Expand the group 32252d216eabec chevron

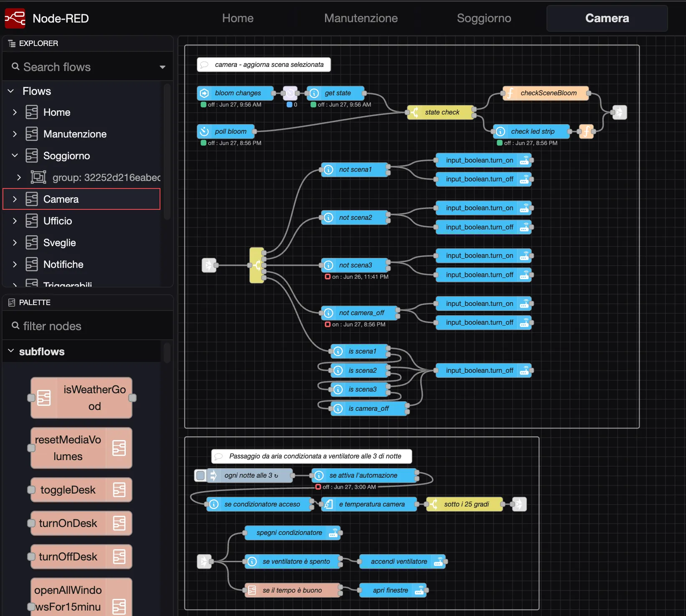(x=19, y=178)
